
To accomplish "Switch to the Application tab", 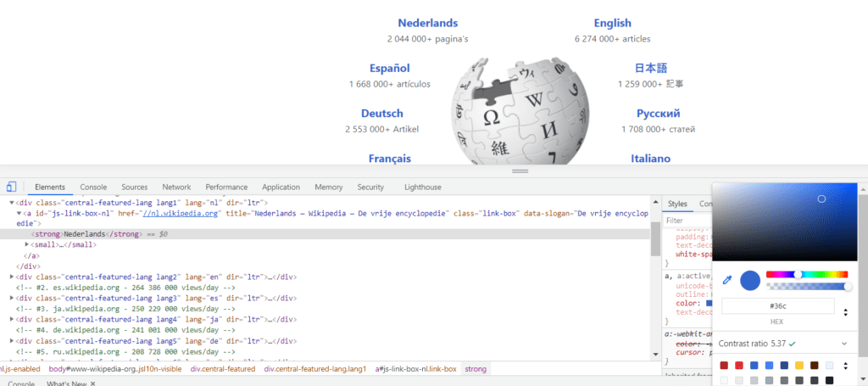I will 281,187.
